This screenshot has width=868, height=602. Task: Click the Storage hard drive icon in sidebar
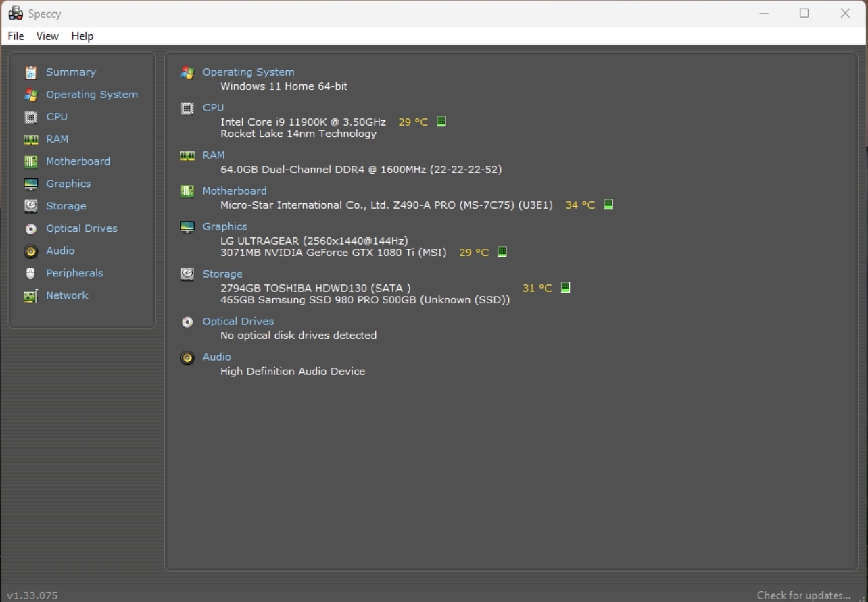click(30, 206)
